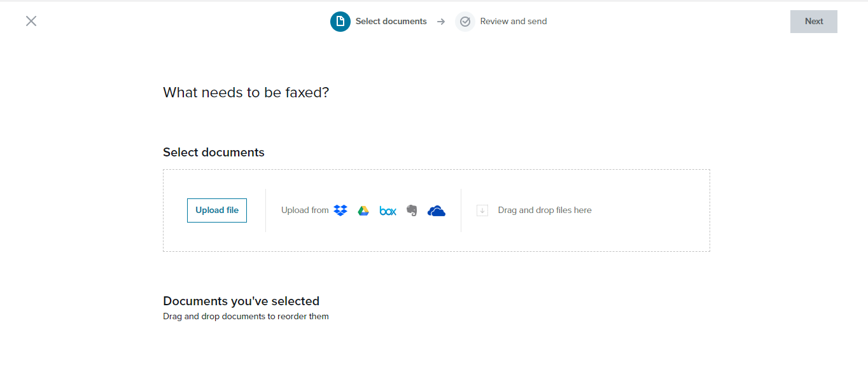Viewport: 868px width, 365px height.
Task: Upload from Box
Action: (x=388, y=210)
